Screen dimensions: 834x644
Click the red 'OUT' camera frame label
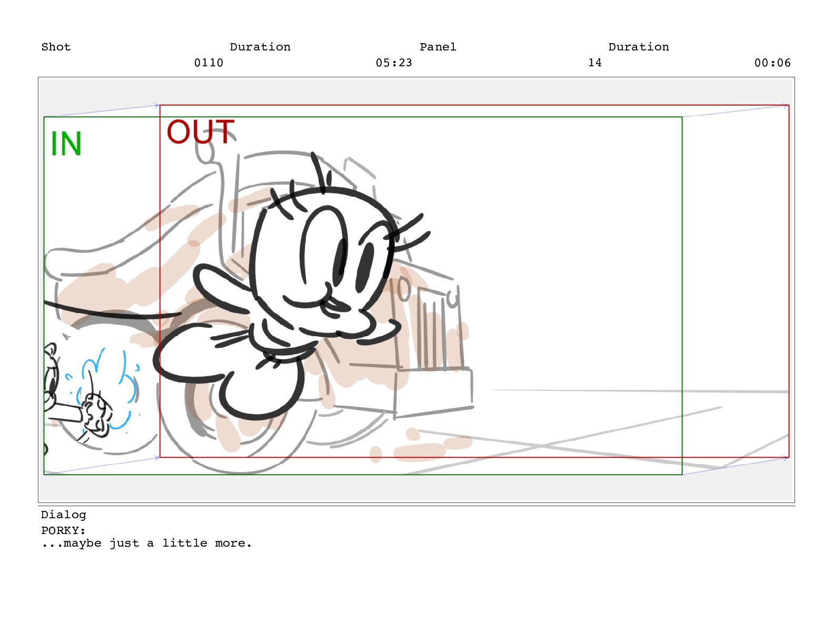click(x=200, y=132)
